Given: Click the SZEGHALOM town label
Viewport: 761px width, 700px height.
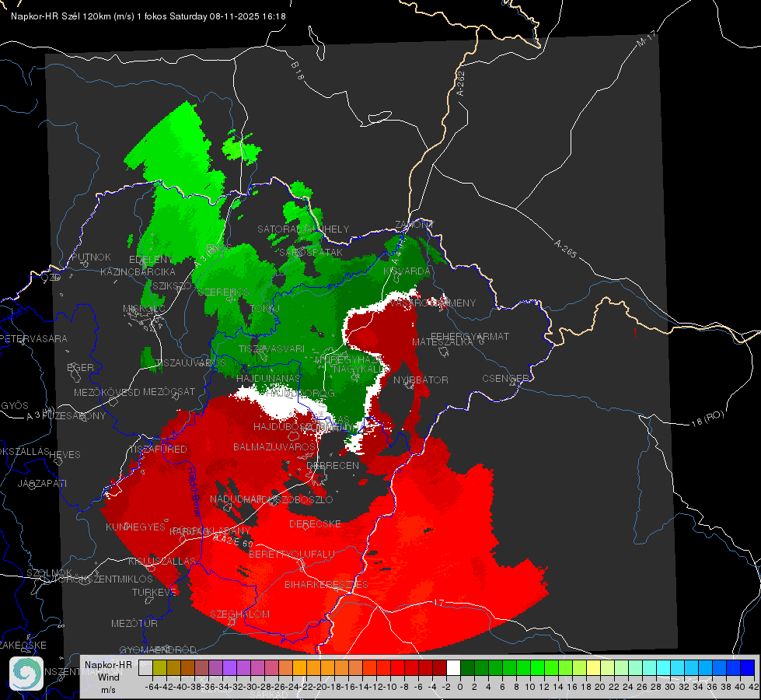Looking at the screenshot, I should coord(239,614).
